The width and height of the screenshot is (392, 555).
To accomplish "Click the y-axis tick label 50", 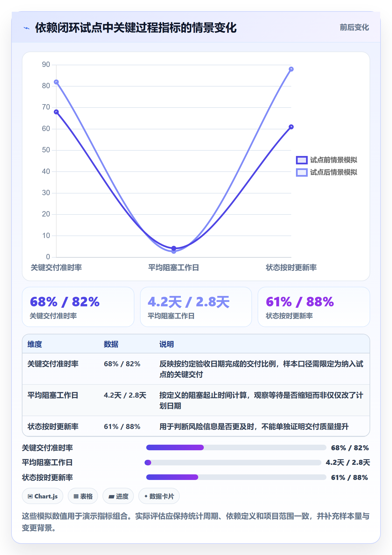I will [46, 150].
